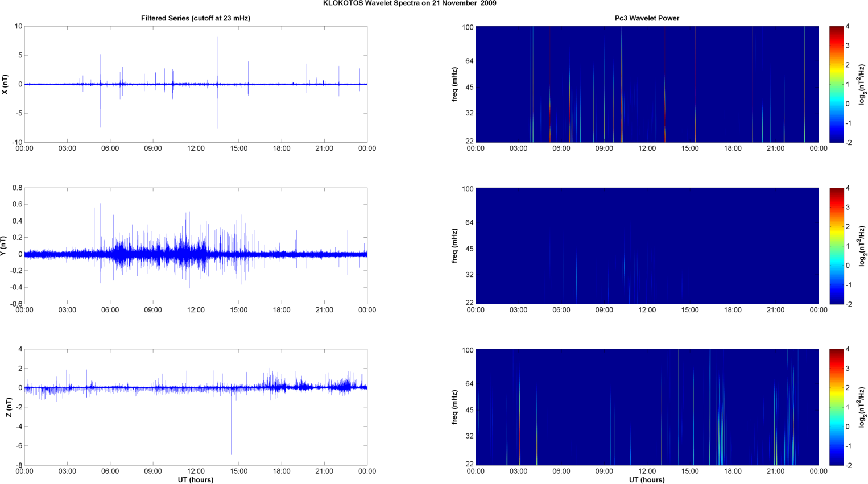Select the Filtered Series column title

pyautogui.click(x=195, y=18)
